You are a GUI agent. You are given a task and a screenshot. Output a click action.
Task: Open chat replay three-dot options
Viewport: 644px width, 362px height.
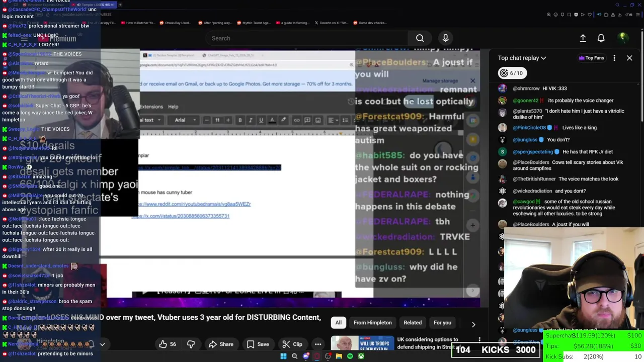click(614, 58)
